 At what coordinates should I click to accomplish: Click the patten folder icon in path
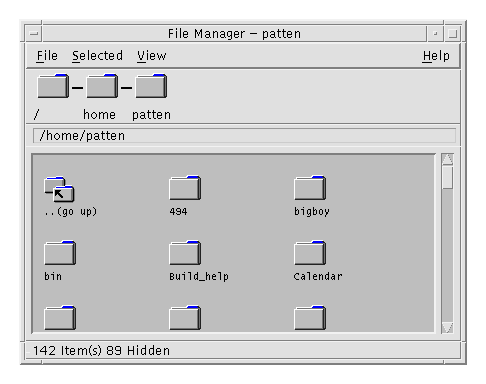151,86
